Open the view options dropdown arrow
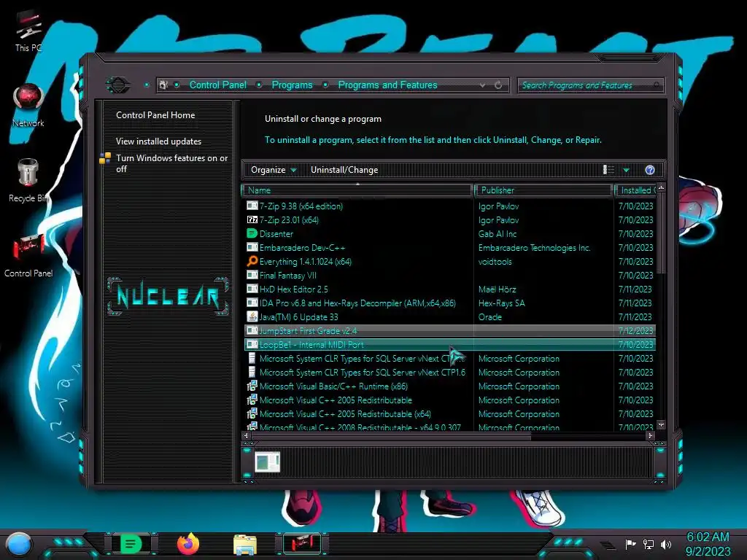Screen dimensions: 747x560 [x=627, y=171]
